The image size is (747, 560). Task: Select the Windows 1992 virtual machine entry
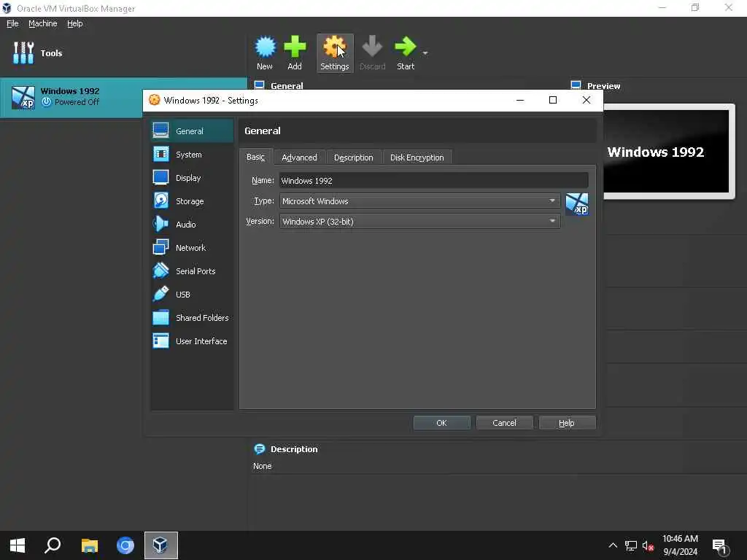point(123,97)
